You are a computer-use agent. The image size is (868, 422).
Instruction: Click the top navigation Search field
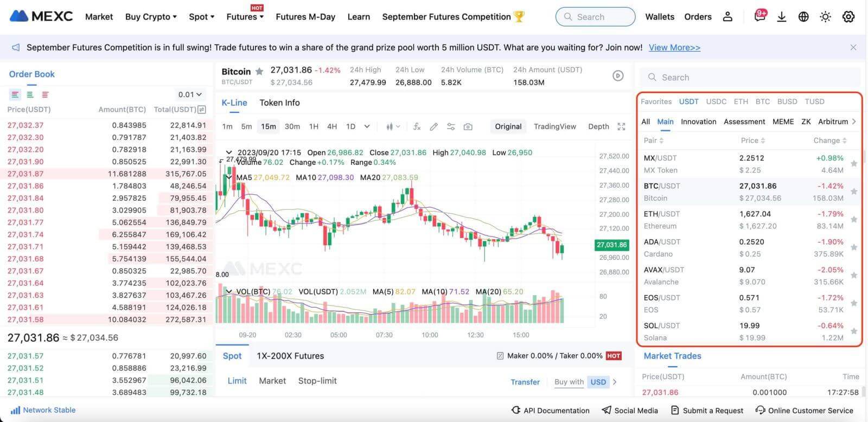coord(595,17)
